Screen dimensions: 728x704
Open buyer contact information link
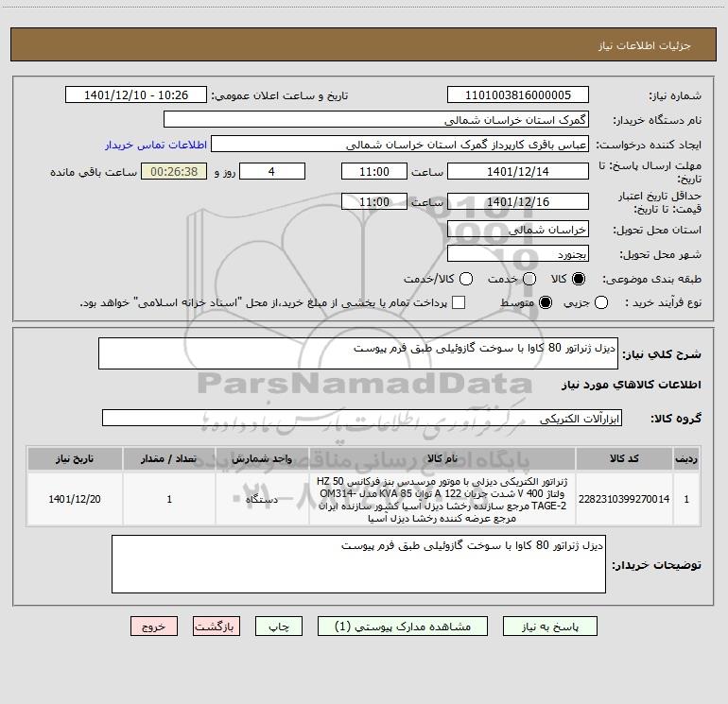pos(156,145)
